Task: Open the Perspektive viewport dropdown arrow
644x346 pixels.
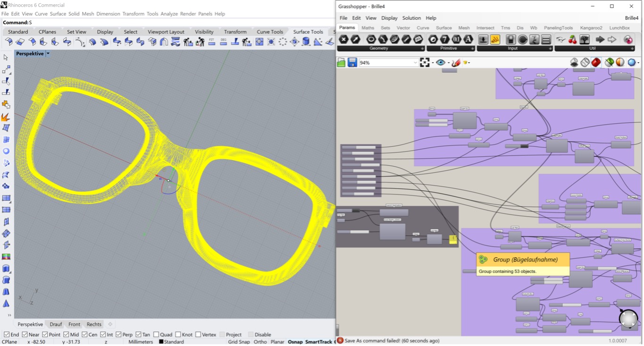Action: click(x=48, y=54)
